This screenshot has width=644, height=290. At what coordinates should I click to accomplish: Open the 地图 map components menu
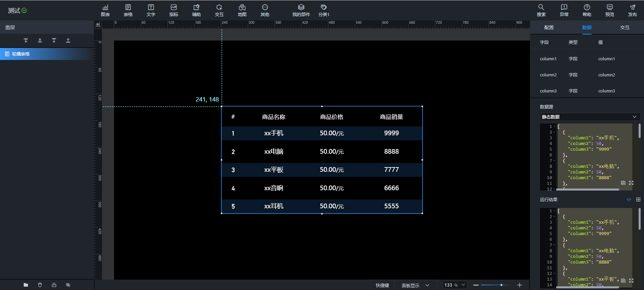pos(242,10)
